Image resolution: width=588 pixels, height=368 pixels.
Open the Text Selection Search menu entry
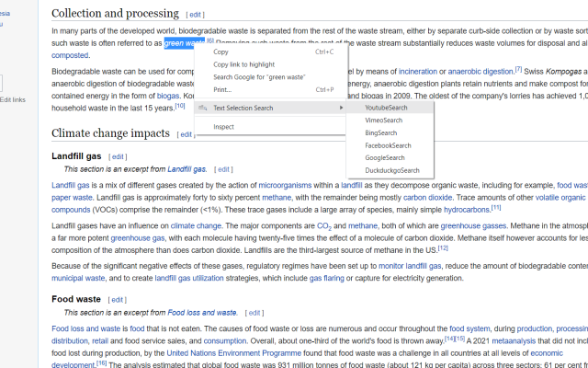click(270, 108)
